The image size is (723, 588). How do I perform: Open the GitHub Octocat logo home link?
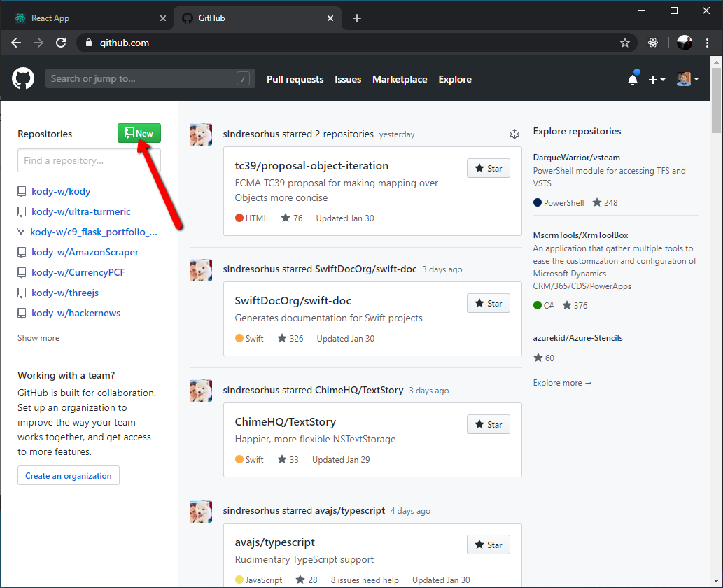[23, 79]
